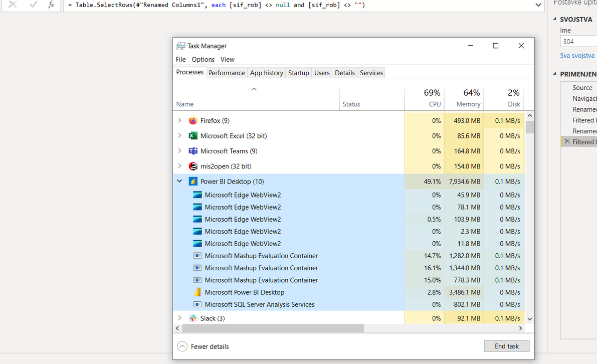Click the Ime name input field
The height and width of the screenshot is (364, 597).
578,42
